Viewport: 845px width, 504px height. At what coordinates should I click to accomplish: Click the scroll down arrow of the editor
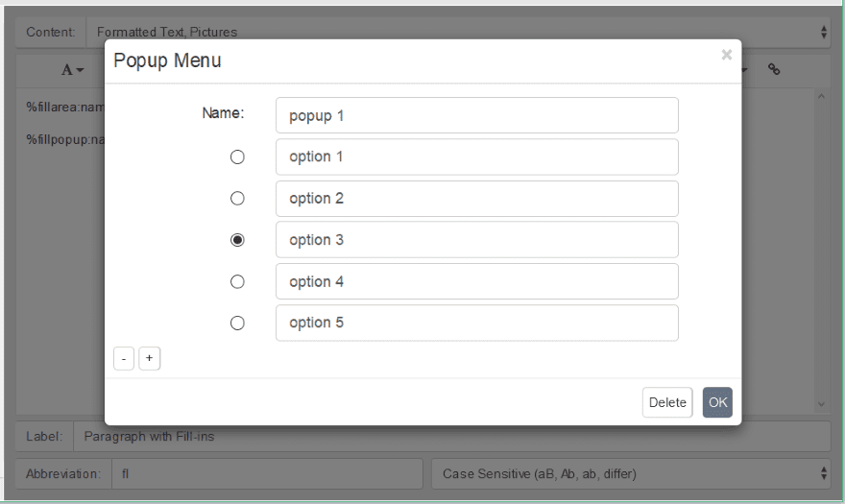pyautogui.click(x=821, y=404)
